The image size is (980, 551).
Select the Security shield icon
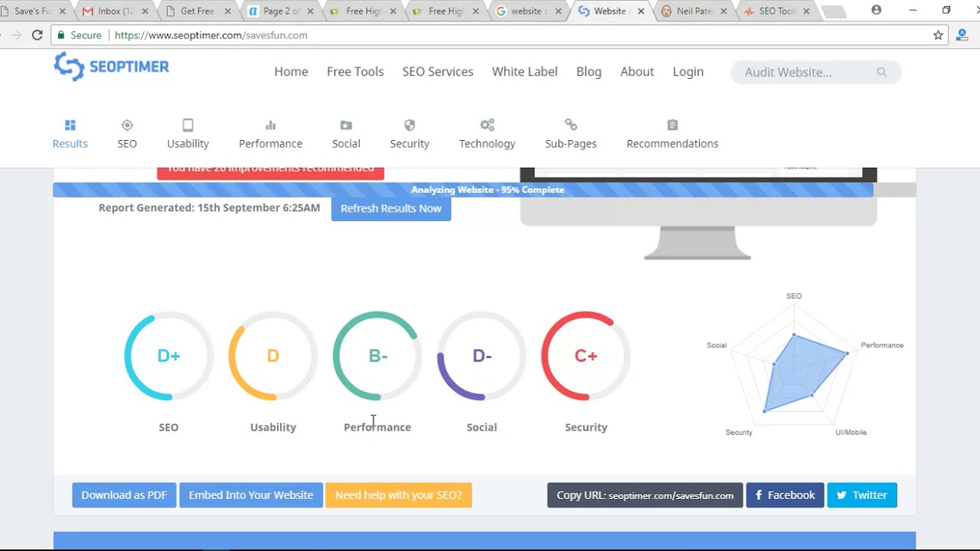click(x=410, y=125)
